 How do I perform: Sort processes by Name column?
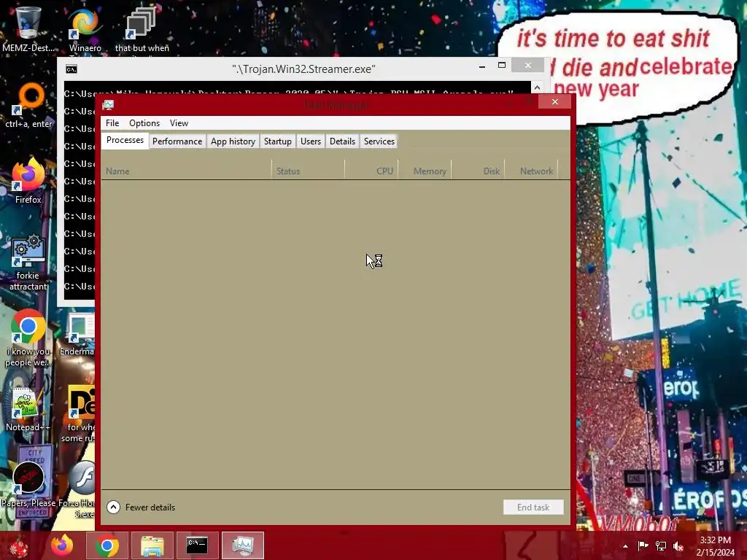pyautogui.click(x=186, y=171)
